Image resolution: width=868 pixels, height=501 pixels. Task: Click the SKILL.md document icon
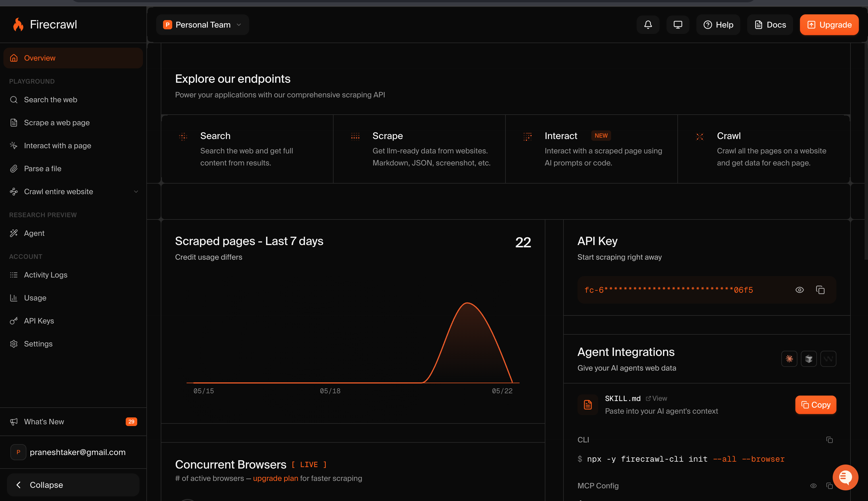coord(588,405)
